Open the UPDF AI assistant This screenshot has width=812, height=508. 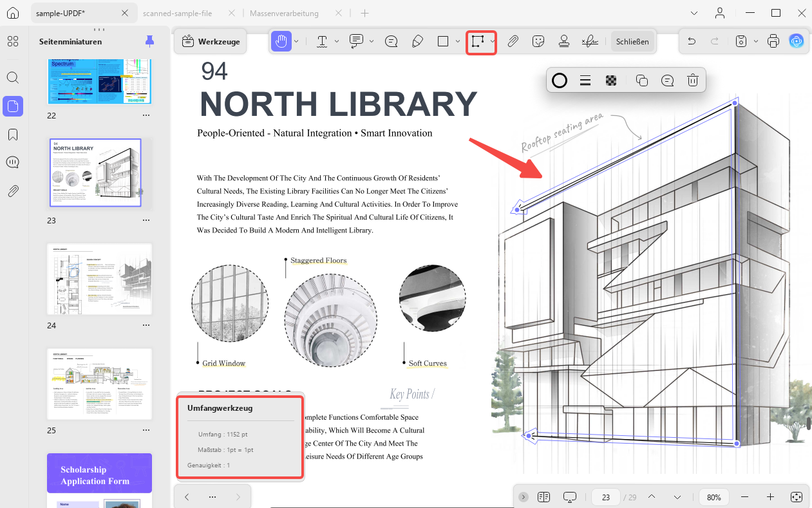(797, 41)
